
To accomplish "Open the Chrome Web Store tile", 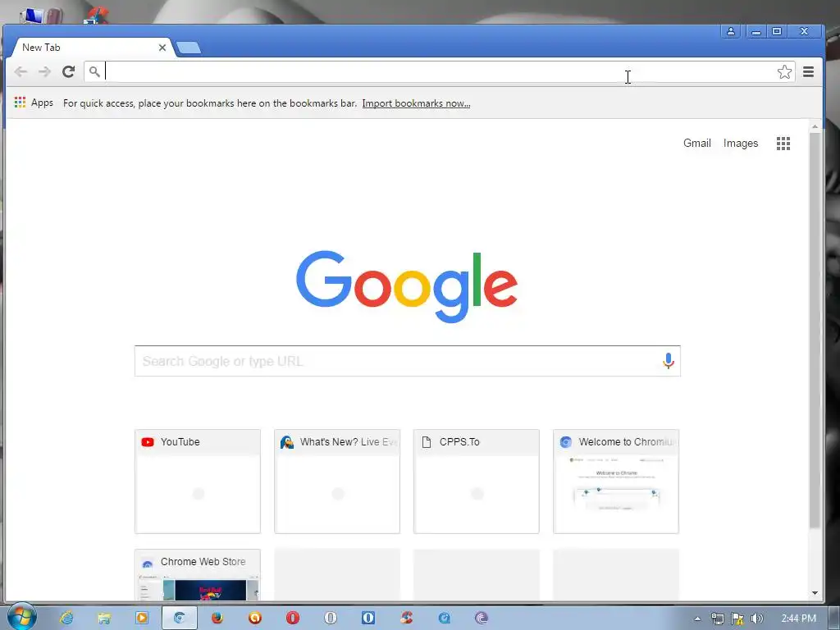I will pos(198,574).
